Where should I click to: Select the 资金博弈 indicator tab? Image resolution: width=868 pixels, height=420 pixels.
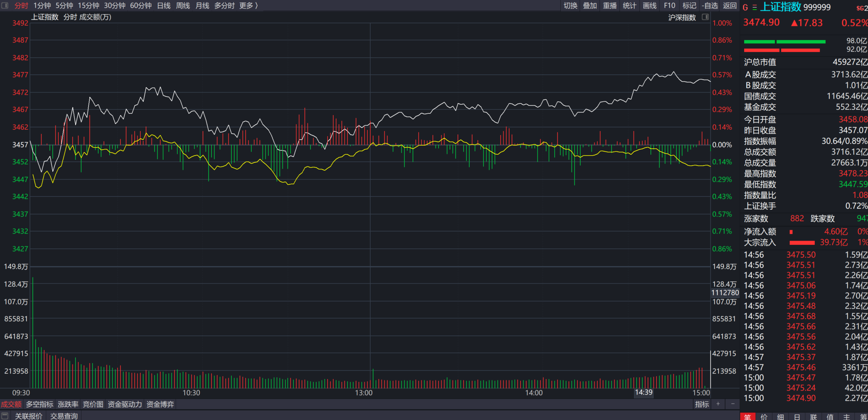(160, 404)
